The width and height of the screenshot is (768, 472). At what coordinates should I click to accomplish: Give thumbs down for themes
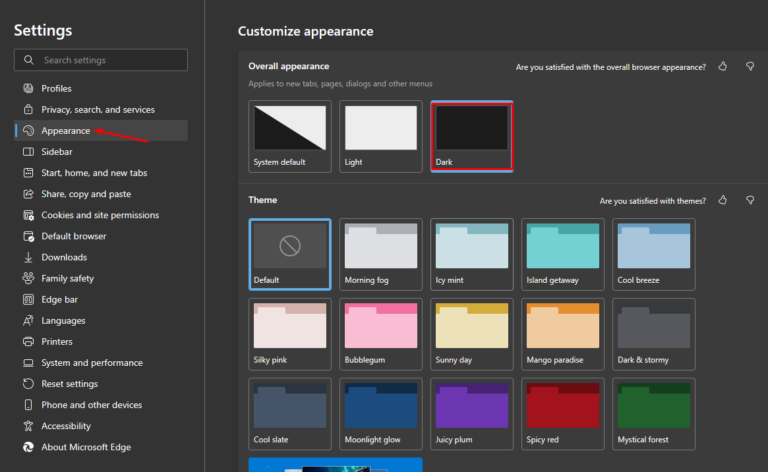[750, 200]
